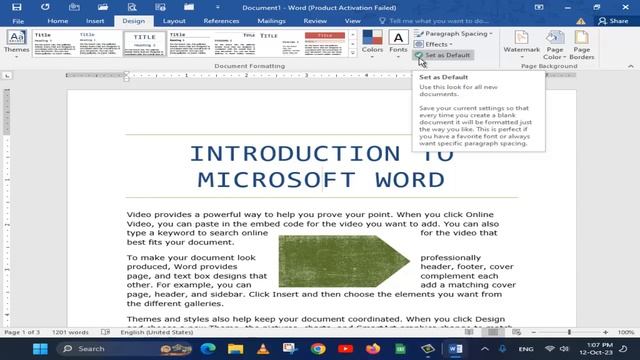640x360 pixels.
Task: Switch to Web Layout view
Action: click(x=516, y=332)
